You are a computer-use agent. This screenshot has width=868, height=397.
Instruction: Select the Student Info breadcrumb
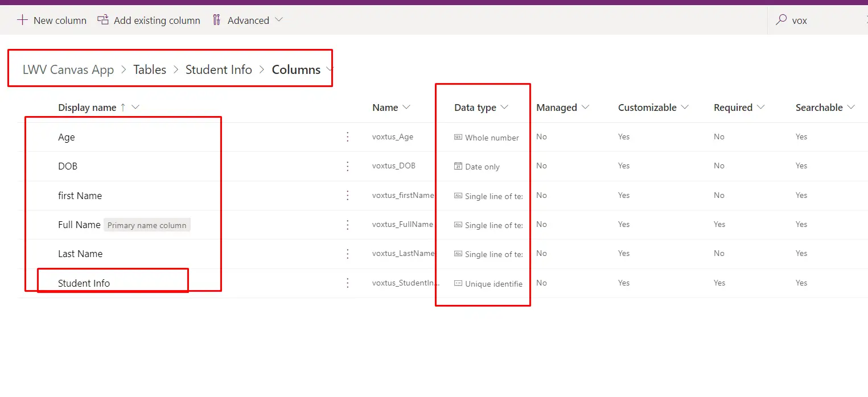tap(219, 69)
